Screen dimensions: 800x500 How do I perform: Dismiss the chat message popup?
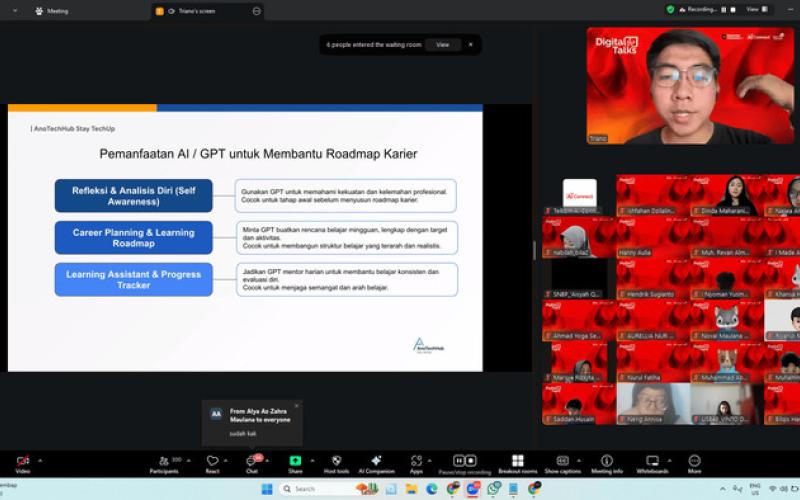click(296, 405)
